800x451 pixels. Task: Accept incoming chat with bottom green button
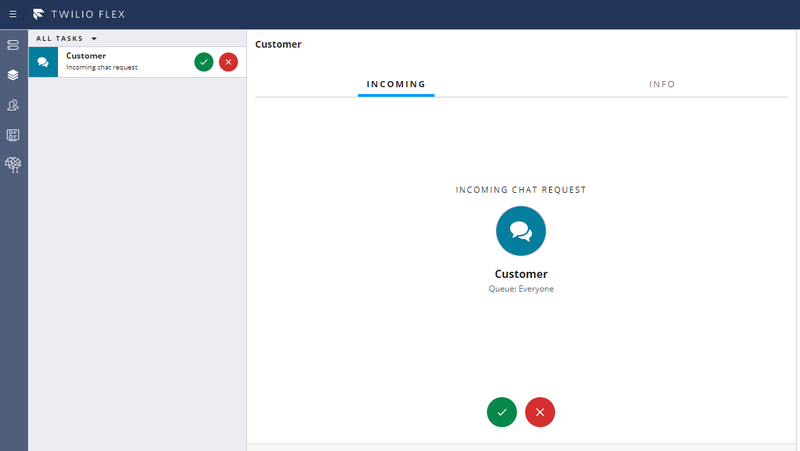coord(502,412)
